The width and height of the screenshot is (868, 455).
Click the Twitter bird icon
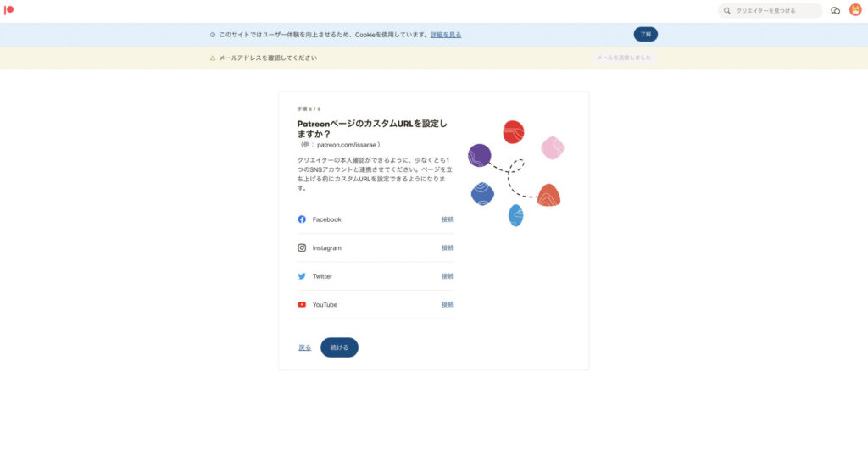pyautogui.click(x=302, y=276)
